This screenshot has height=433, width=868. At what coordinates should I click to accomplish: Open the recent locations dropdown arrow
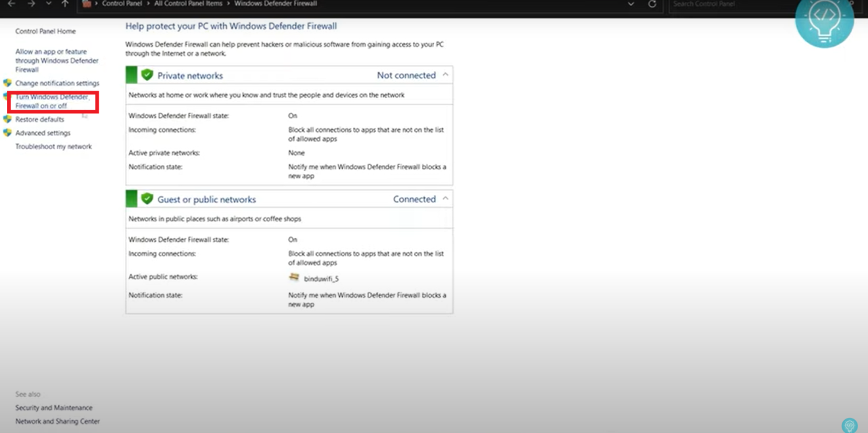48,4
